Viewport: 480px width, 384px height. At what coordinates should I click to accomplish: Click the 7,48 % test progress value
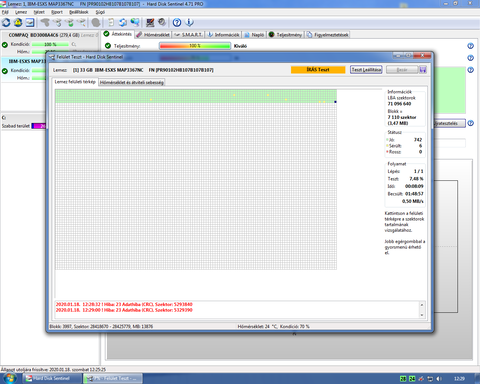(x=416, y=179)
